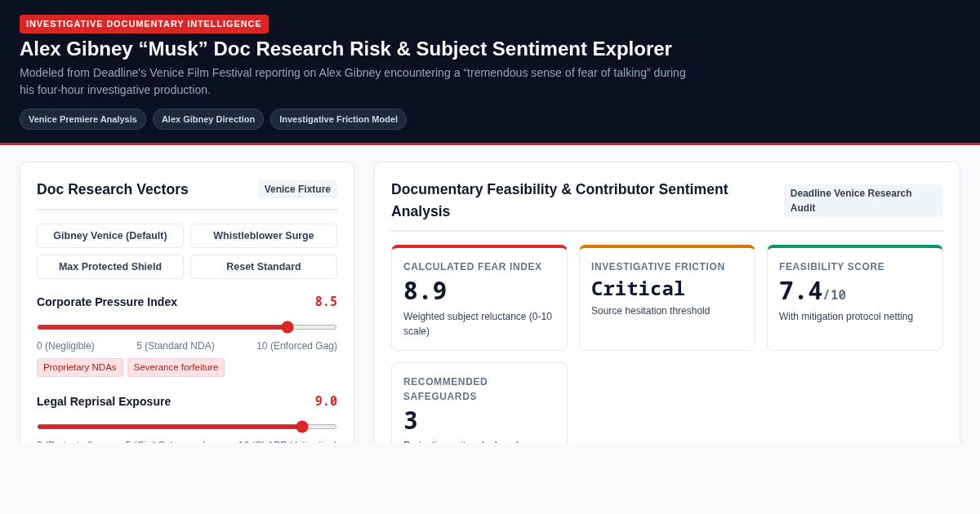Click the Corporate Pressure Index value 8.5
The height and width of the screenshot is (514, 980).
pyautogui.click(x=326, y=302)
